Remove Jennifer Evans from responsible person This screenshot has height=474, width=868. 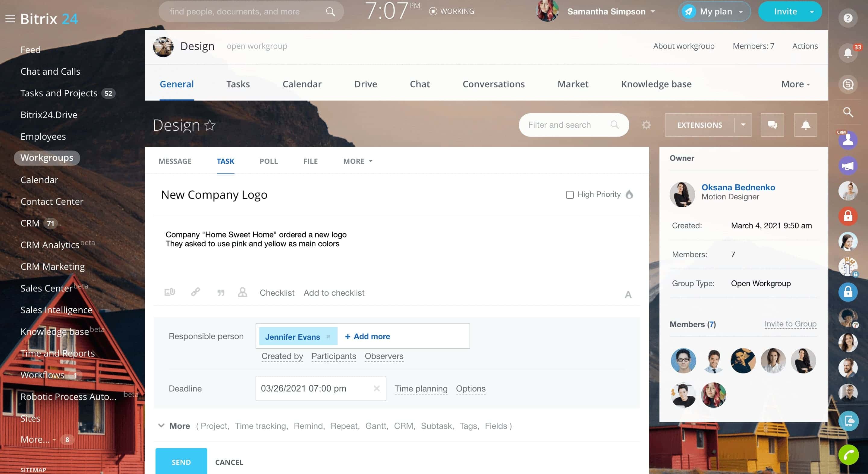pos(328,336)
